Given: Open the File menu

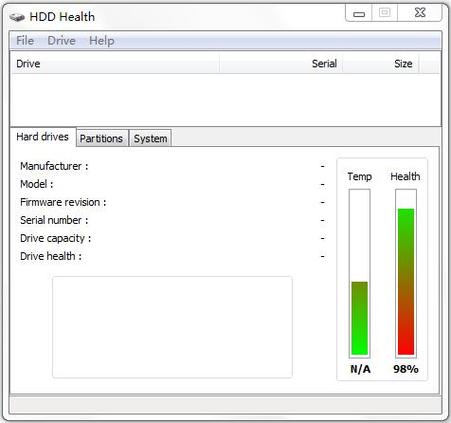Looking at the screenshot, I should click(x=25, y=41).
